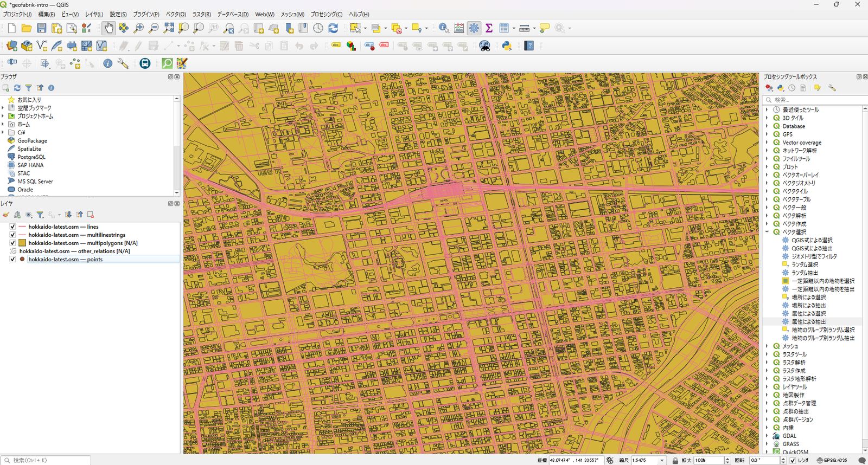Expand the プロジェクトホーム item
This screenshot has height=465, width=868.
pyautogui.click(x=3, y=116)
